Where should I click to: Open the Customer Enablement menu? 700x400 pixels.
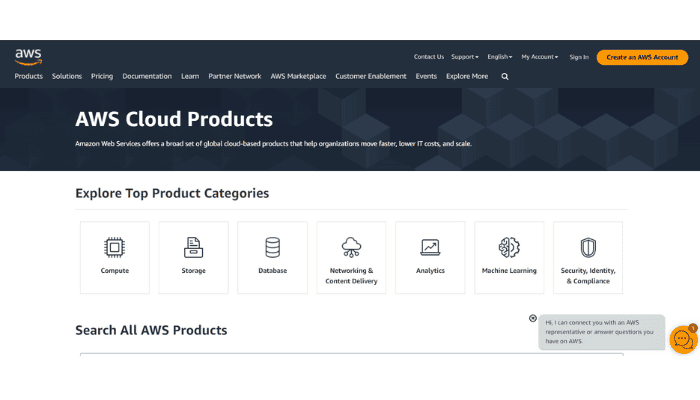[371, 76]
